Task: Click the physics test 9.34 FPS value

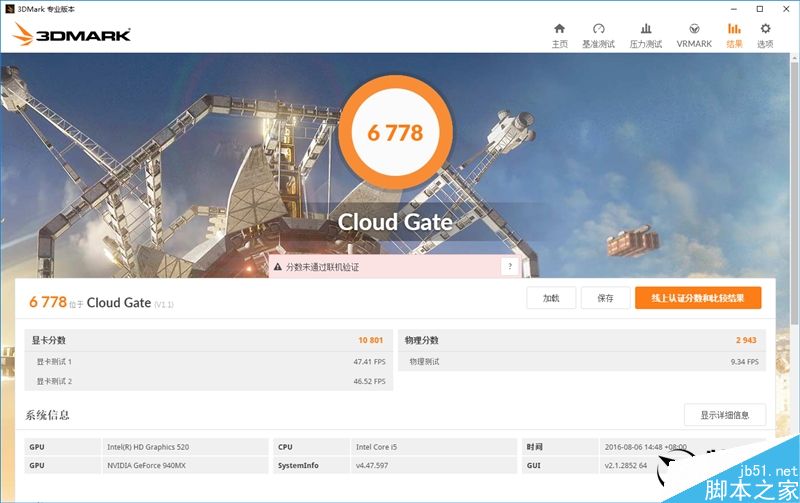Action: [744, 362]
